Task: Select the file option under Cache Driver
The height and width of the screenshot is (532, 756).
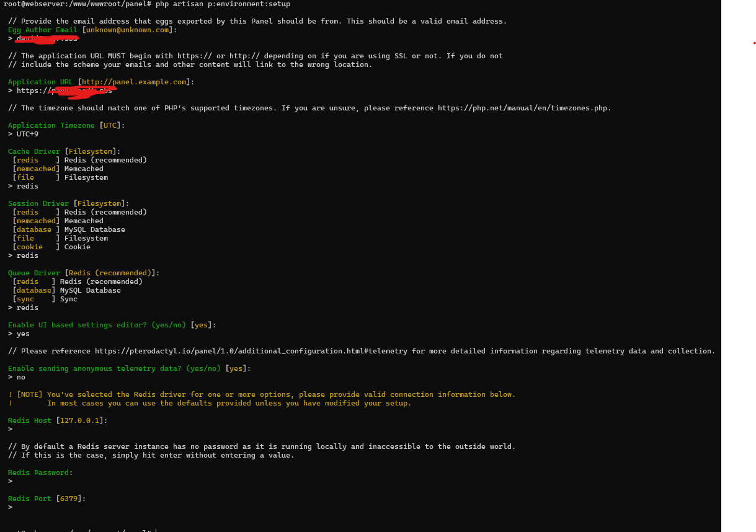Action: tap(25, 177)
